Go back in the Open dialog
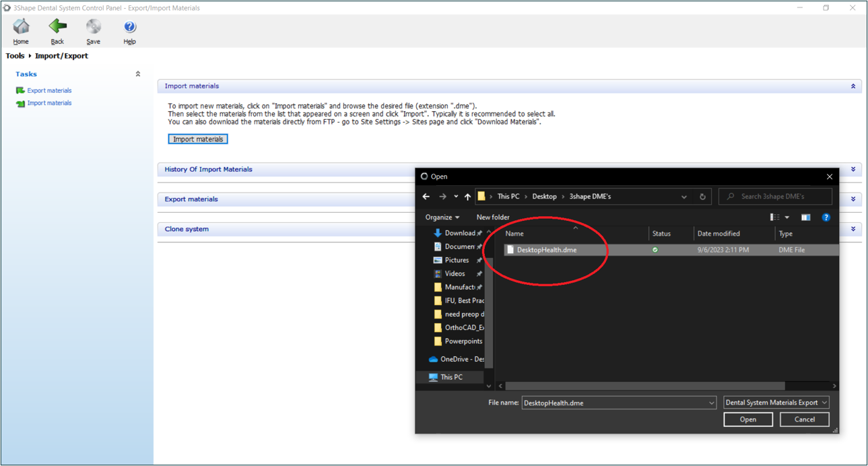The height and width of the screenshot is (466, 868). 426,197
